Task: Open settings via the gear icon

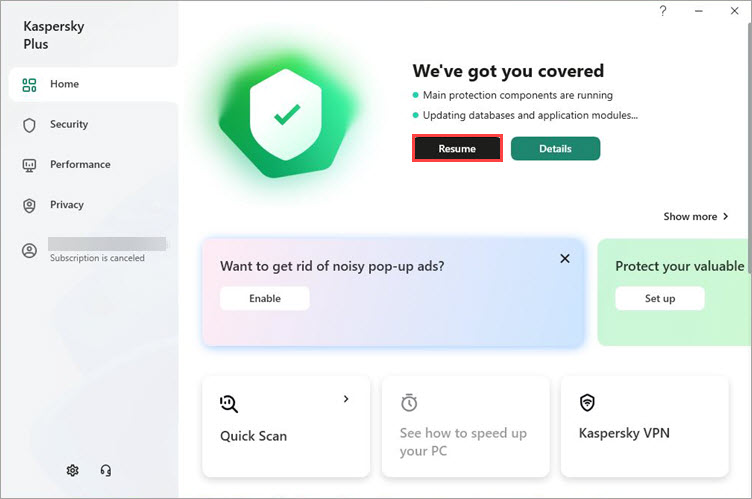Action: (x=72, y=470)
